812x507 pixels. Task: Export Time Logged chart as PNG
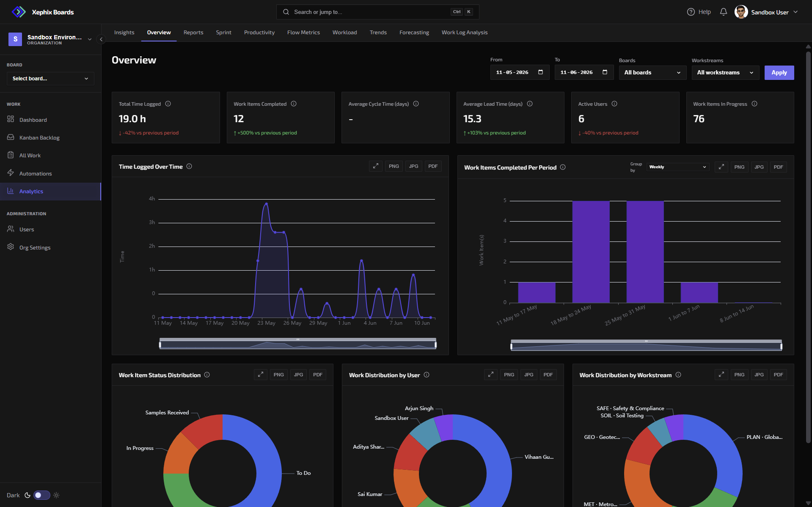(394, 166)
